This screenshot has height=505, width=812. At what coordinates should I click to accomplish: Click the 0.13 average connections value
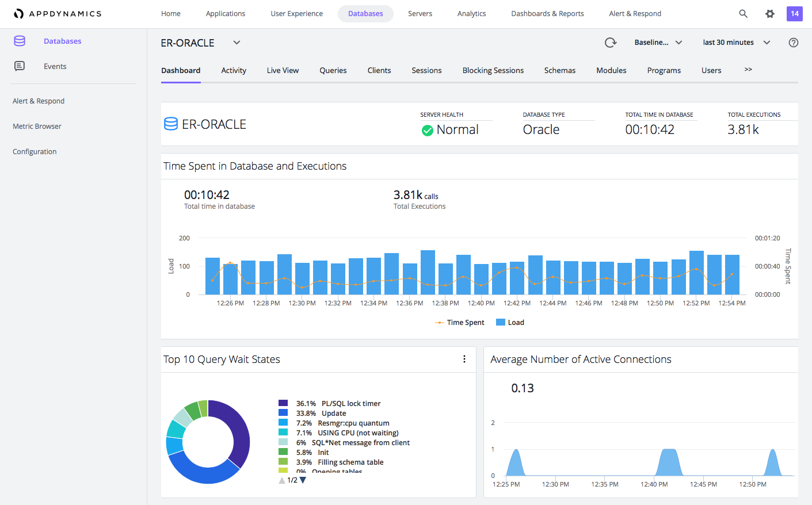tap(523, 388)
